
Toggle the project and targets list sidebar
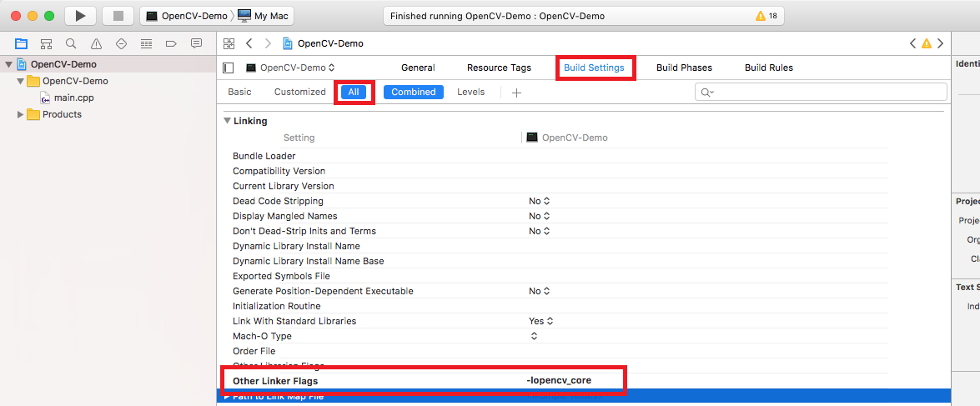(x=229, y=68)
